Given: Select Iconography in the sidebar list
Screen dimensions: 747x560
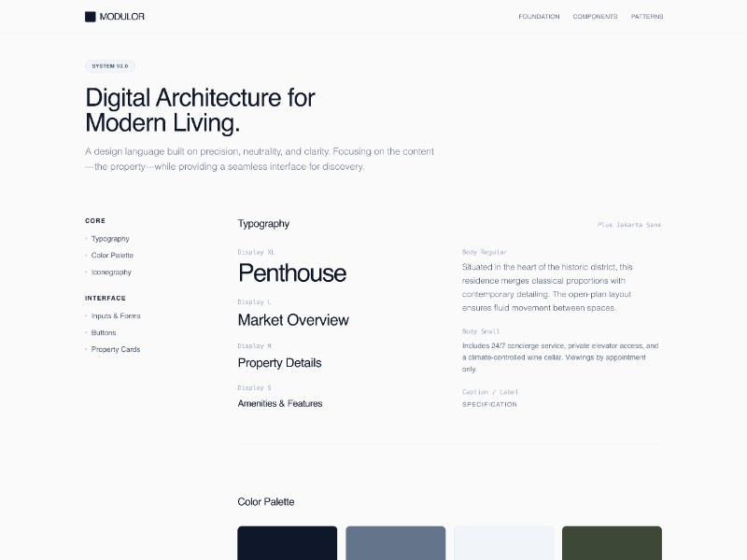Looking at the screenshot, I should tap(111, 273).
